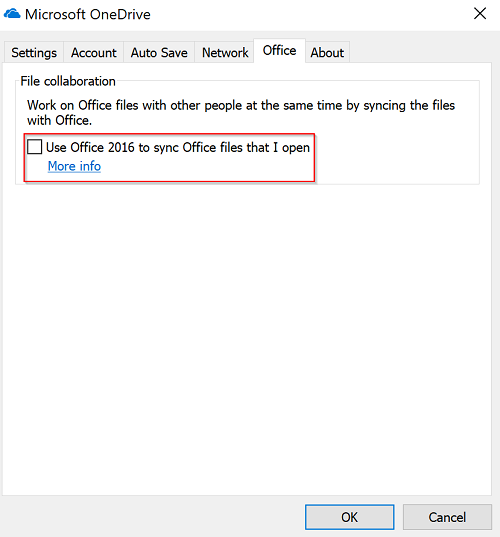500x537 pixels.
Task: Click the OneDrive cloud icon in title bar
Action: [12, 14]
